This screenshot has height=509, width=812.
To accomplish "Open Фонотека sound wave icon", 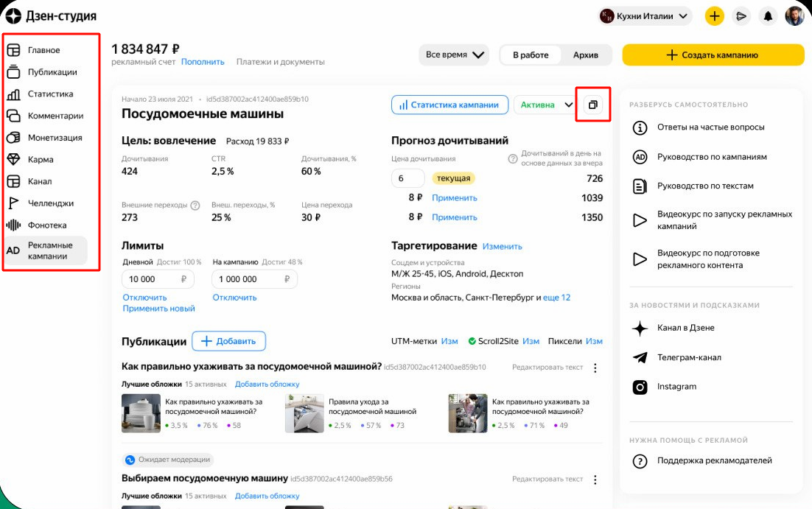I will pos(13,225).
